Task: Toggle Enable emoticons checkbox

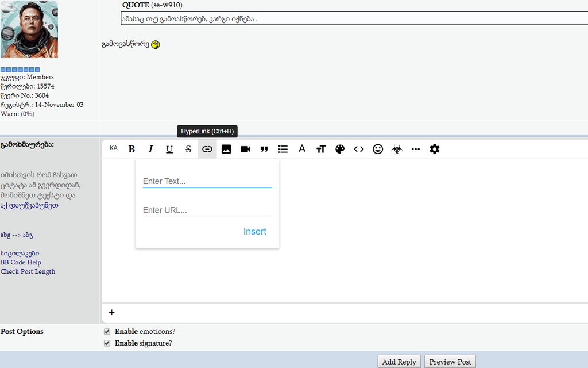Action: tap(107, 332)
